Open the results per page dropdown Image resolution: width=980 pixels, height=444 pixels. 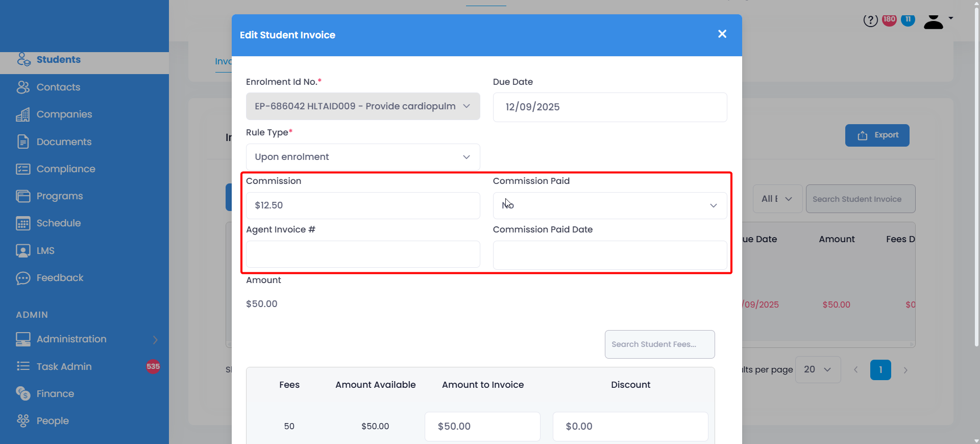[x=817, y=369]
